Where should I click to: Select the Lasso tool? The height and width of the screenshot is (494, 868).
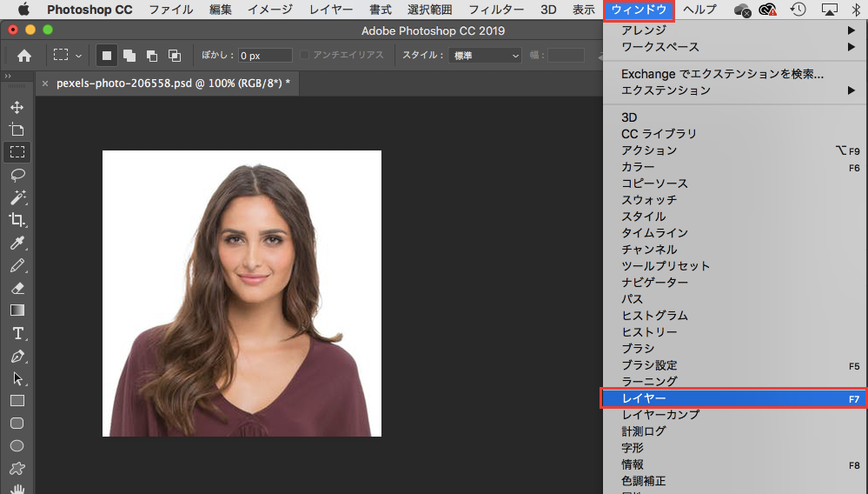17,174
